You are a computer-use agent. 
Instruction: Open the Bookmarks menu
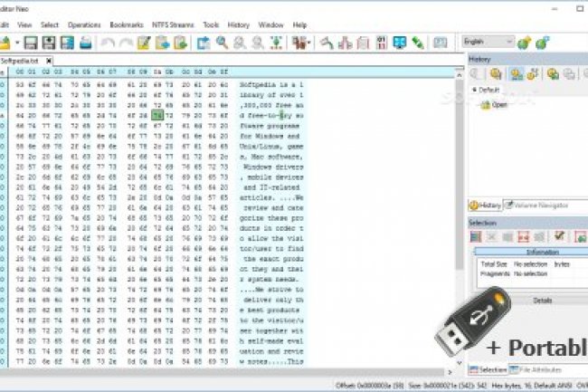(127, 25)
